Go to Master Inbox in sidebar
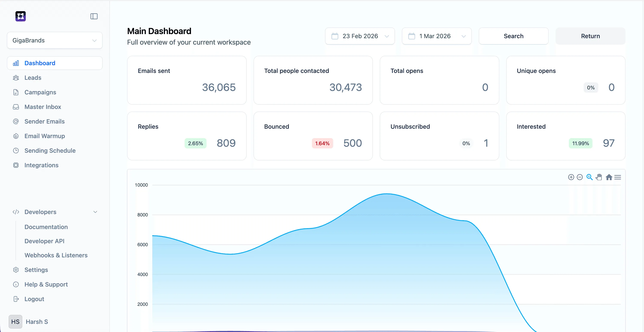 [43, 107]
